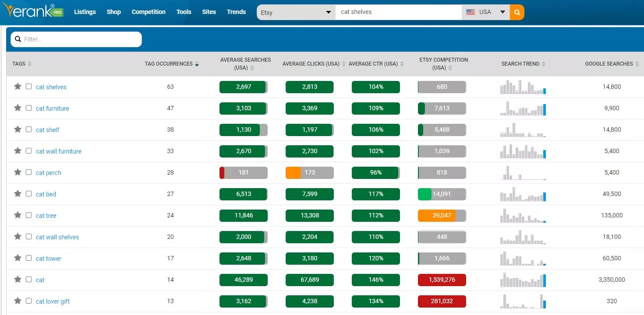Open the cat perch tag link

(x=49, y=173)
